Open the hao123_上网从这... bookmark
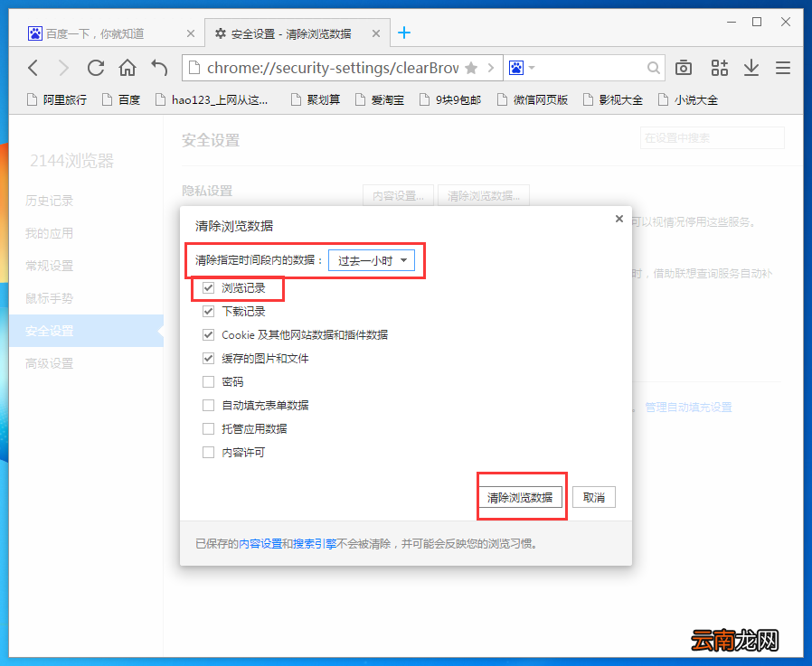 (212, 100)
